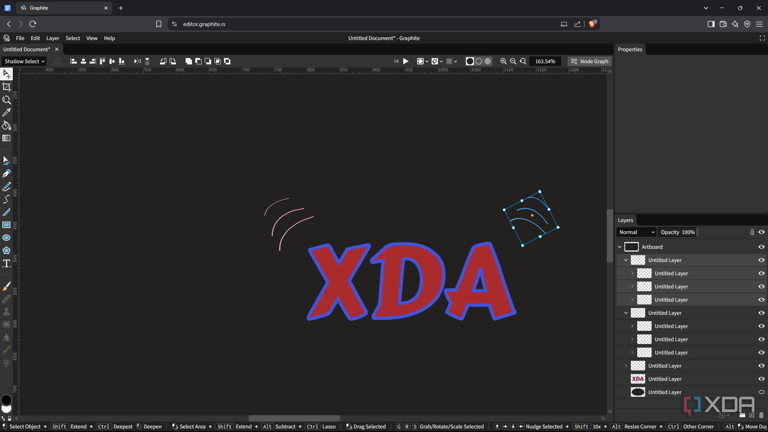768x432 pixels.
Task: Open the Help menu
Action: pyautogui.click(x=109, y=38)
